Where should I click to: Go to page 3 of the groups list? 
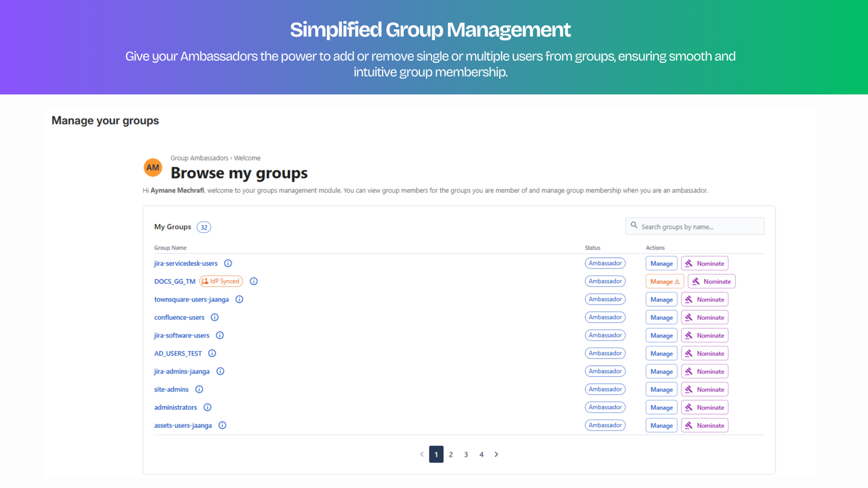coord(466,454)
